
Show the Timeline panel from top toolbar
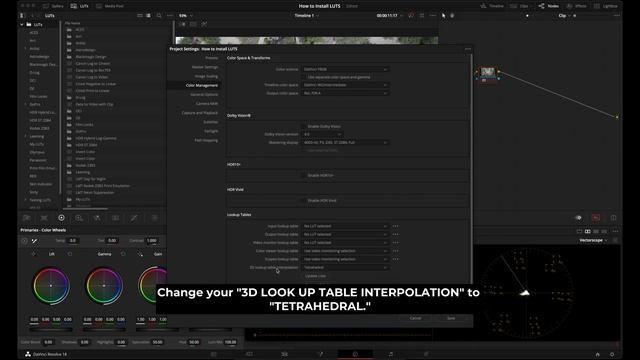pos(492,6)
